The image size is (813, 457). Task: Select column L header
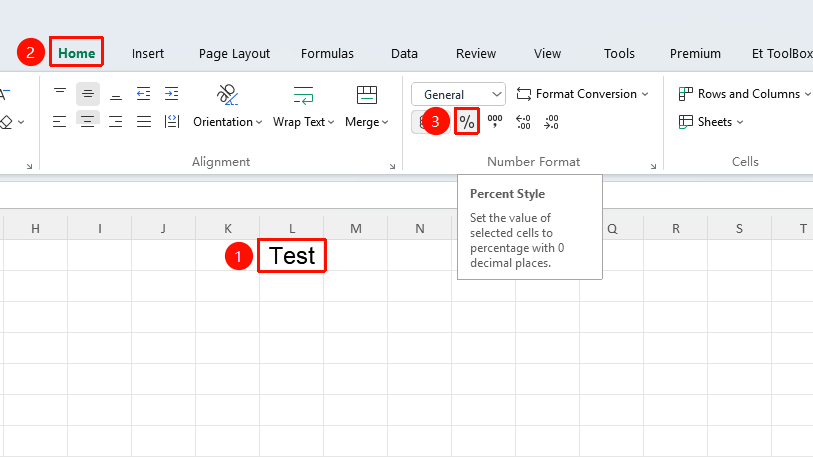click(292, 228)
